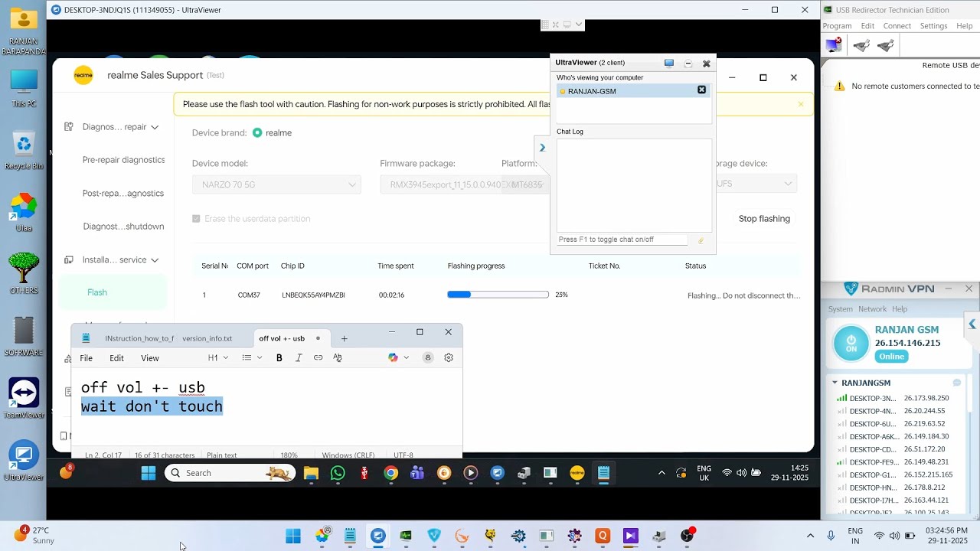Screen dimensions: 980x551
Task: Open File Explorer on the remote taskbar
Action: click(311, 473)
